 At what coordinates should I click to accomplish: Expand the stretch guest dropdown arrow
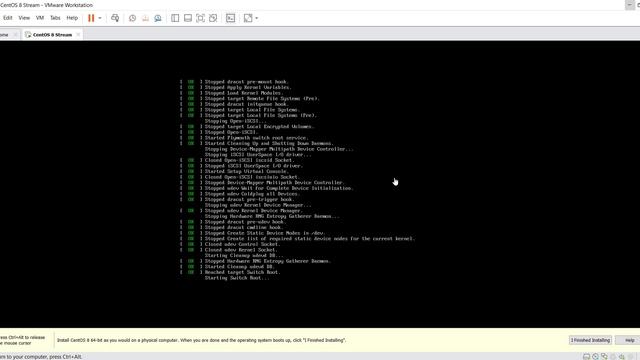257,18
